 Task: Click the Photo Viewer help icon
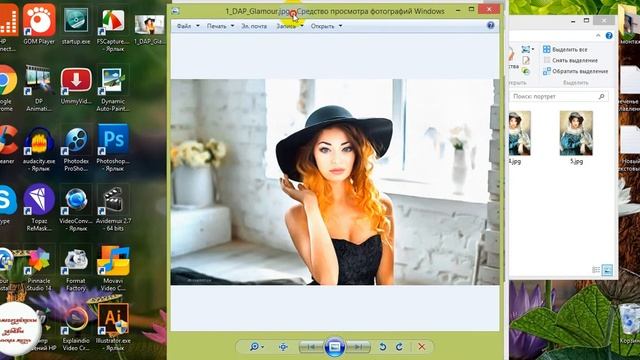(491, 26)
